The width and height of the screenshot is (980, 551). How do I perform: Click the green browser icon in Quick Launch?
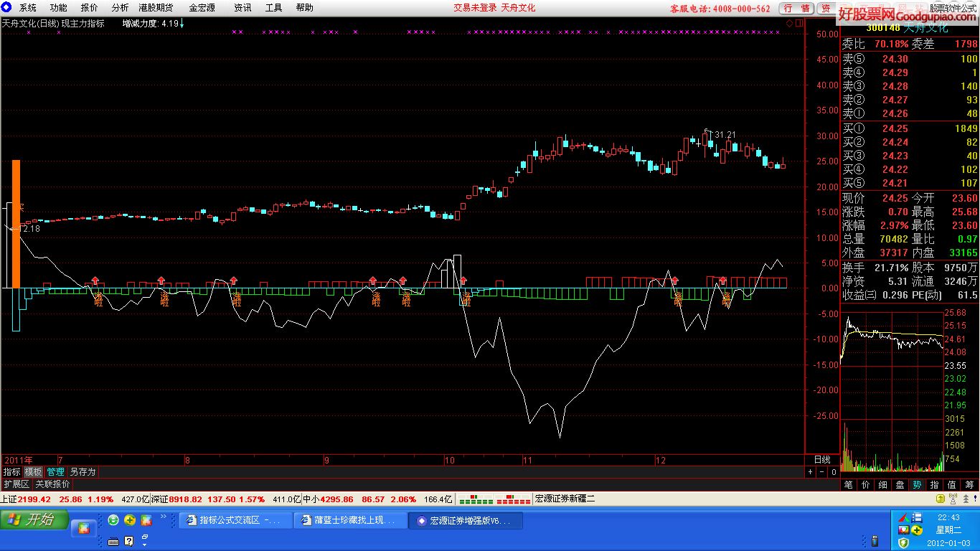pos(113,520)
